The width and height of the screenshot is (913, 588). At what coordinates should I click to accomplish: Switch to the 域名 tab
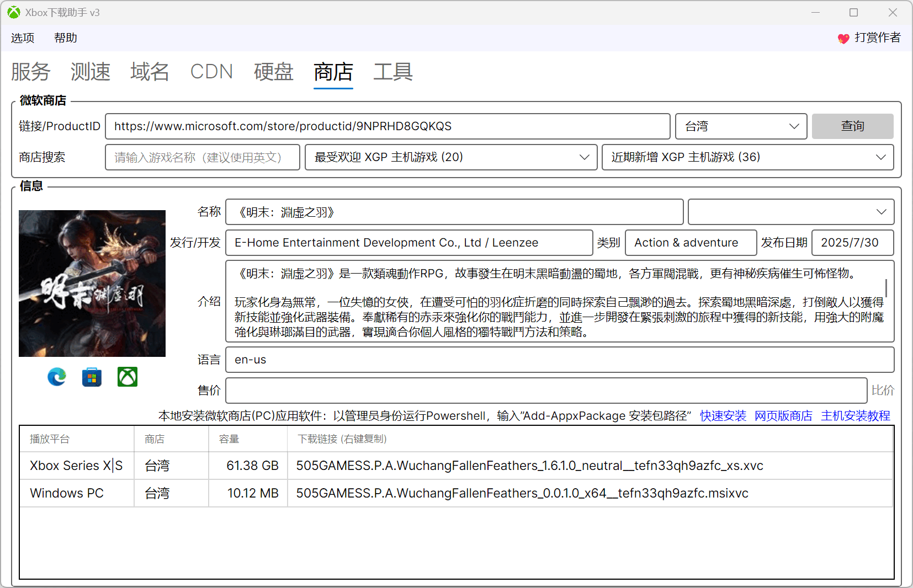point(150,72)
